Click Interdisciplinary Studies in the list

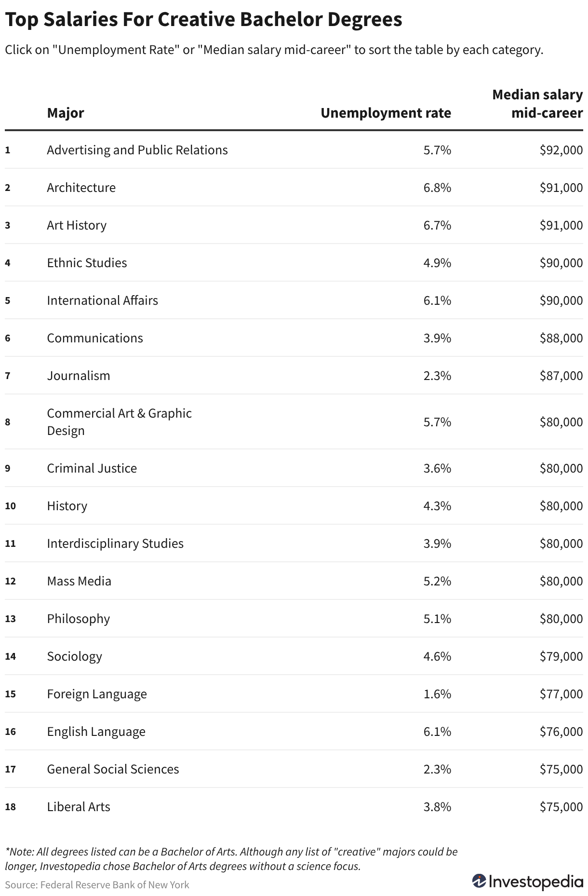click(x=115, y=543)
